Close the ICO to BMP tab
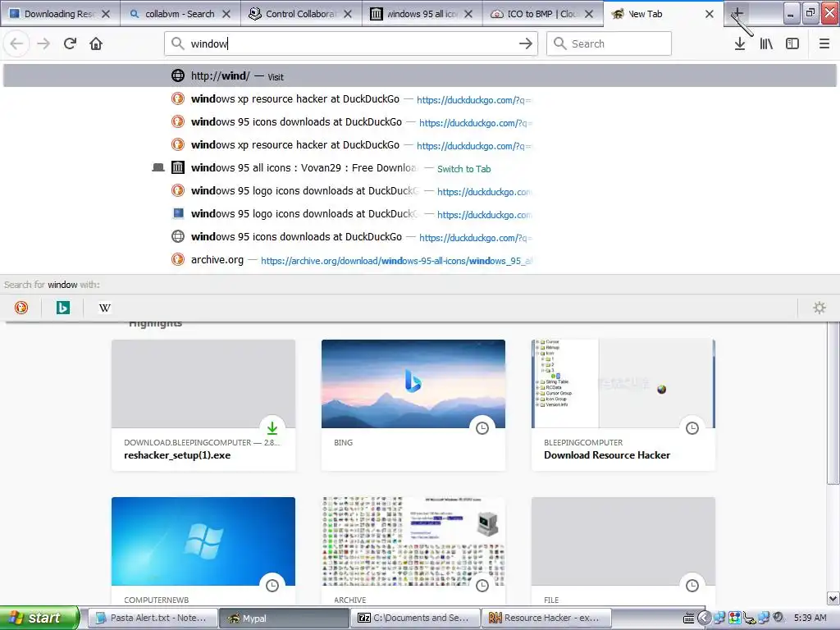840x630 pixels. 589,14
